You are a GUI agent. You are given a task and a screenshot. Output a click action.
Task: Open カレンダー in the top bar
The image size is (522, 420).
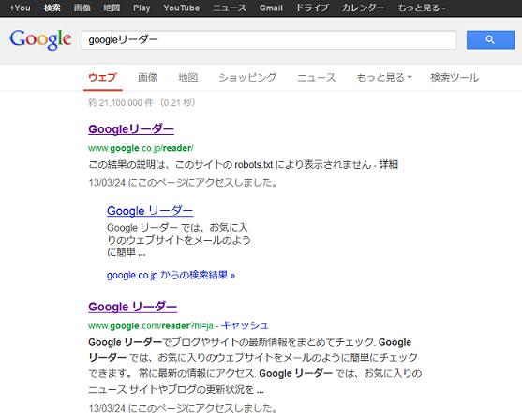point(363,7)
